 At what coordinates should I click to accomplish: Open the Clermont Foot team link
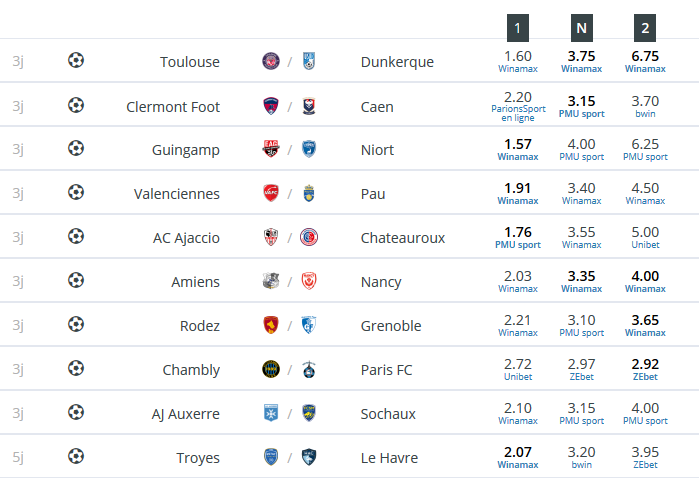pyautogui.click(x=173, y=107)
